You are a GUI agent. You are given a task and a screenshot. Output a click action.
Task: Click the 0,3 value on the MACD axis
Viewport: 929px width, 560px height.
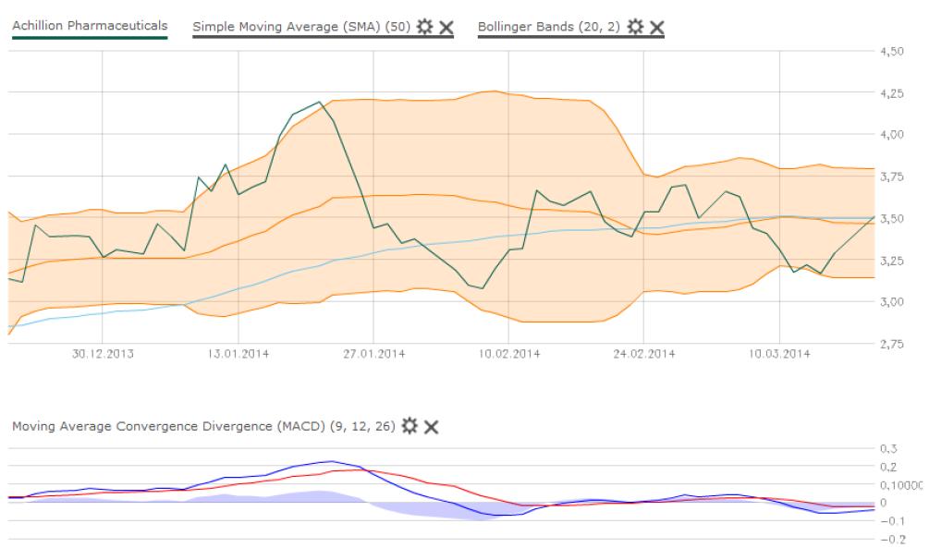tap(892, 448)
